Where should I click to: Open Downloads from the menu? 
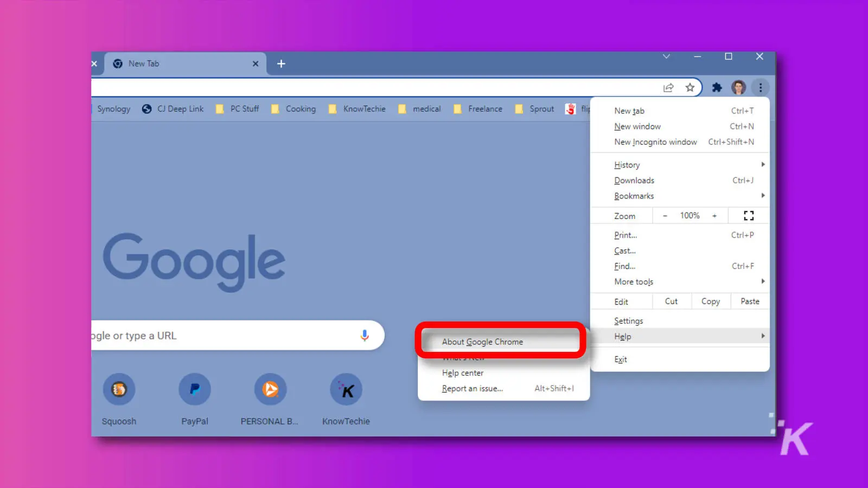[680, 181]
